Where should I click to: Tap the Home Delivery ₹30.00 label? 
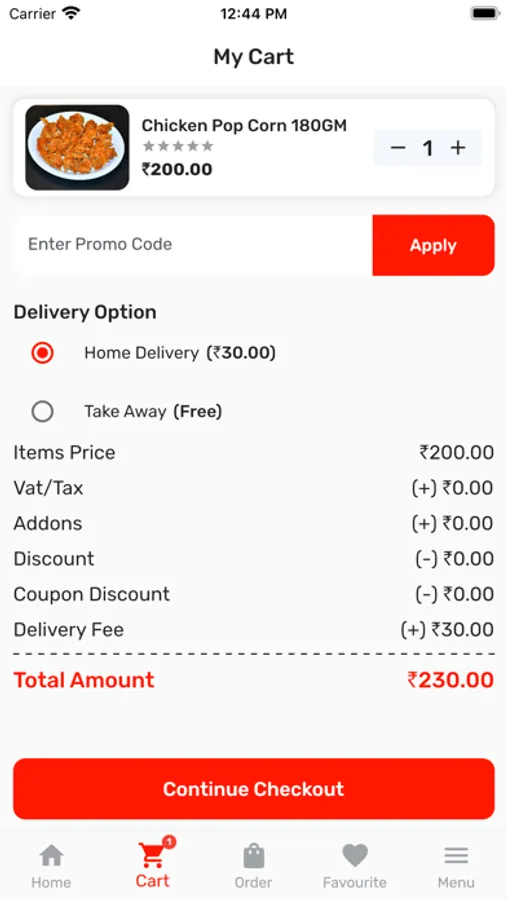pos(180,353)
